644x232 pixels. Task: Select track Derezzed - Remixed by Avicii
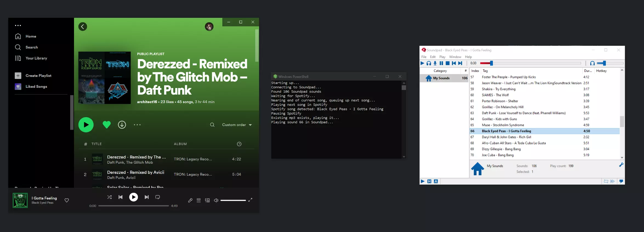point(166,175)
